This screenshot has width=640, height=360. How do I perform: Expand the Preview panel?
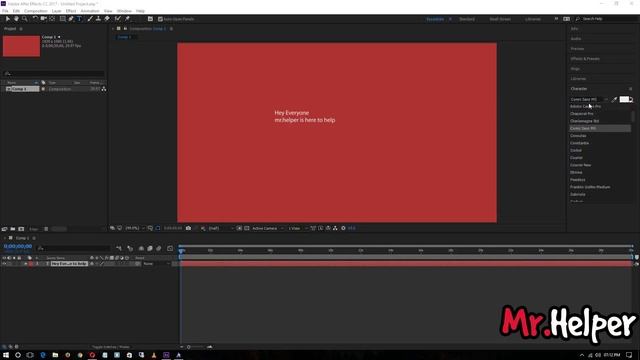tap(577, 49)
